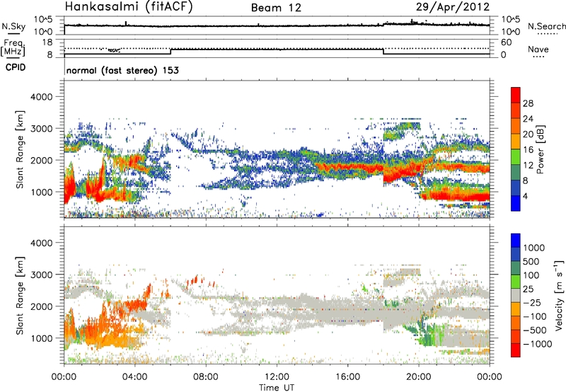Click the '25' label on velocity colorbar

click(528, 289)
